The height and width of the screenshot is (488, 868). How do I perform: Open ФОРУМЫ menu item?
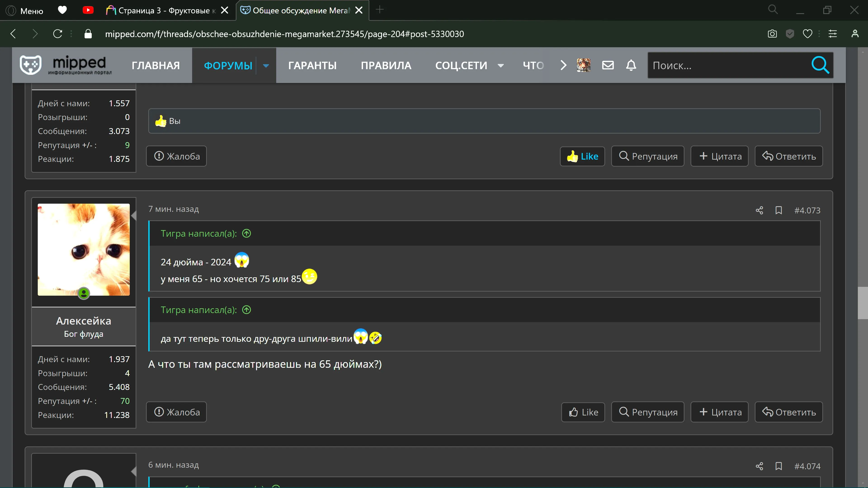[228, 65]
